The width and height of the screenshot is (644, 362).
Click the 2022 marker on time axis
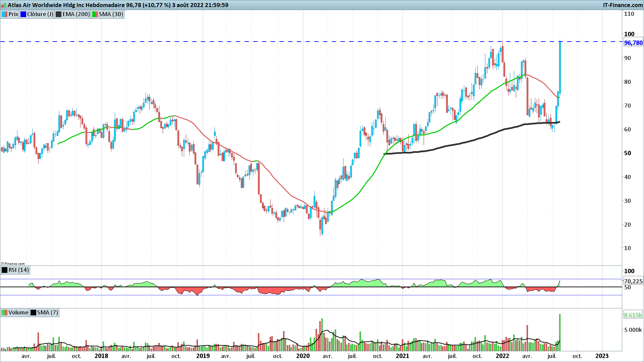coord(502,356)
